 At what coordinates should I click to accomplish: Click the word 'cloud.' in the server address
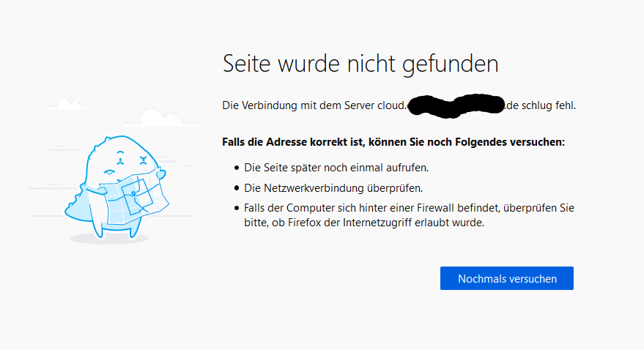391,105
